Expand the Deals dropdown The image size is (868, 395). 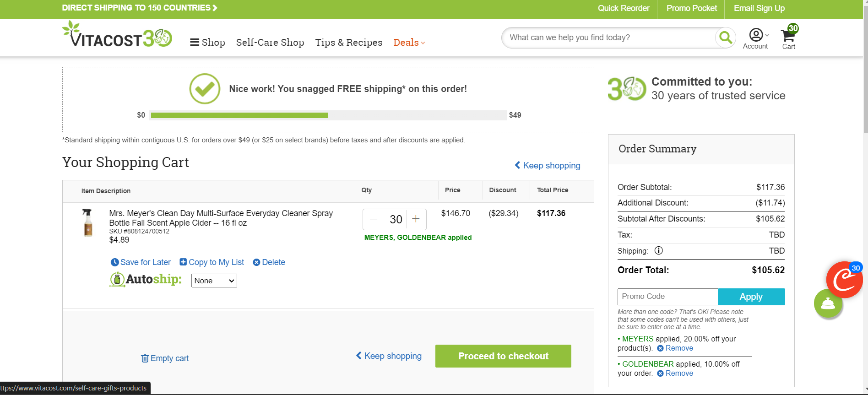click(x=409, y=43)
